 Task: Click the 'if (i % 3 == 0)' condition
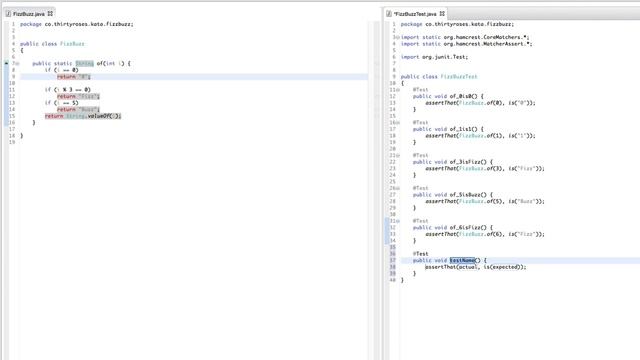pyautogui.click(x=68, y=89)
